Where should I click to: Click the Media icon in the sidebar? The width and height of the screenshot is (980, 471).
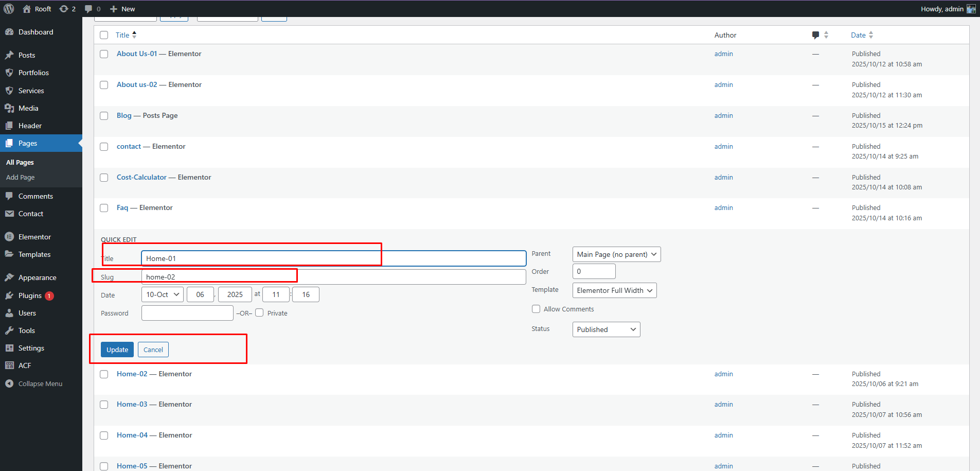pos(9,108)
